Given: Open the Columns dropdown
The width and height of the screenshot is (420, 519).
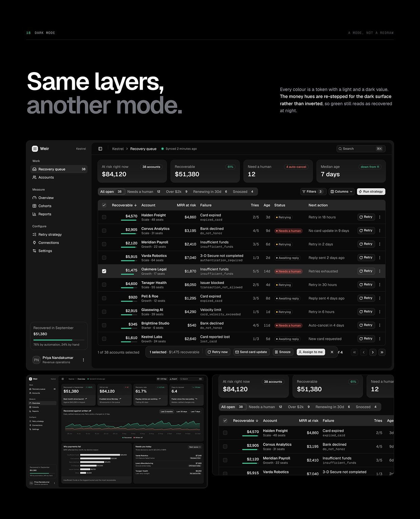Looking at the screenshot, I should 341,192.
